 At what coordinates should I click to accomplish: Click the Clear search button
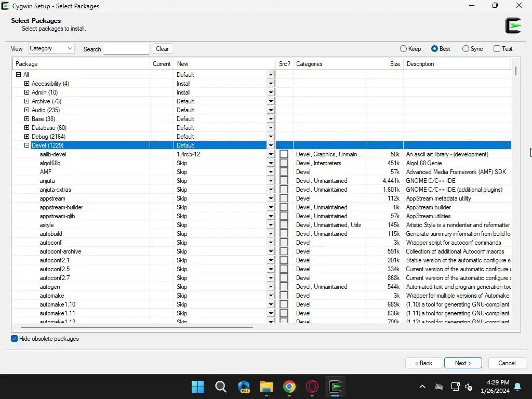163,48
